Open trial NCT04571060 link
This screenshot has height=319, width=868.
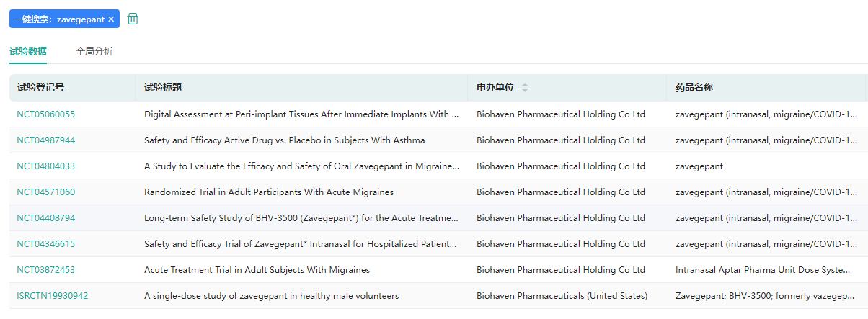click(46, 192)
